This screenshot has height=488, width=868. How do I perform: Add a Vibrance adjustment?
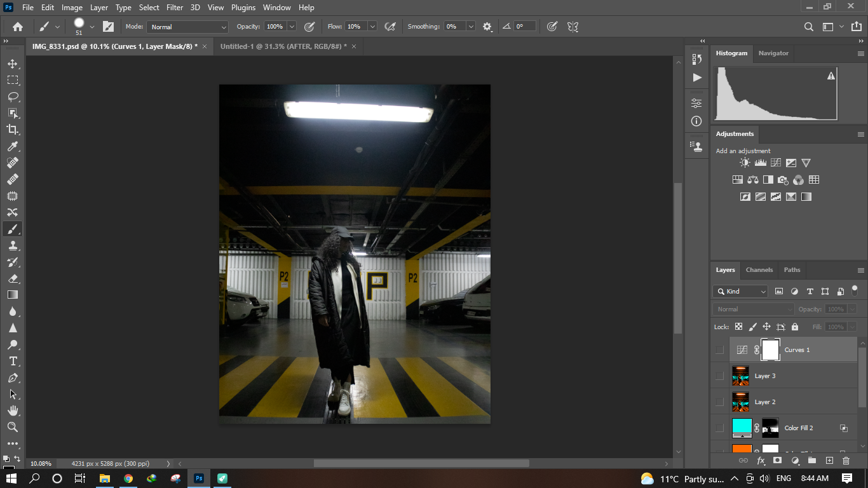(x=806, y=163)
